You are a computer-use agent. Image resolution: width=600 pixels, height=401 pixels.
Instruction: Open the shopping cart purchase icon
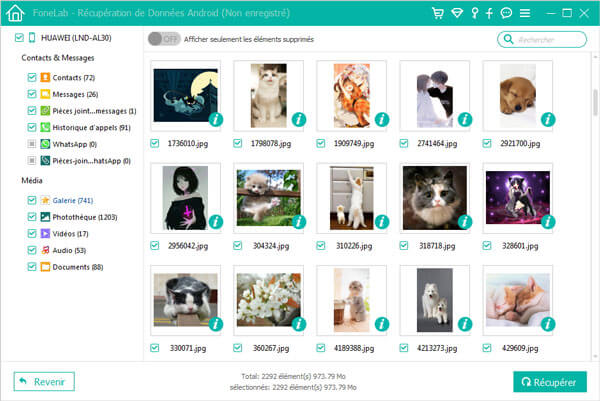[437, 13]
